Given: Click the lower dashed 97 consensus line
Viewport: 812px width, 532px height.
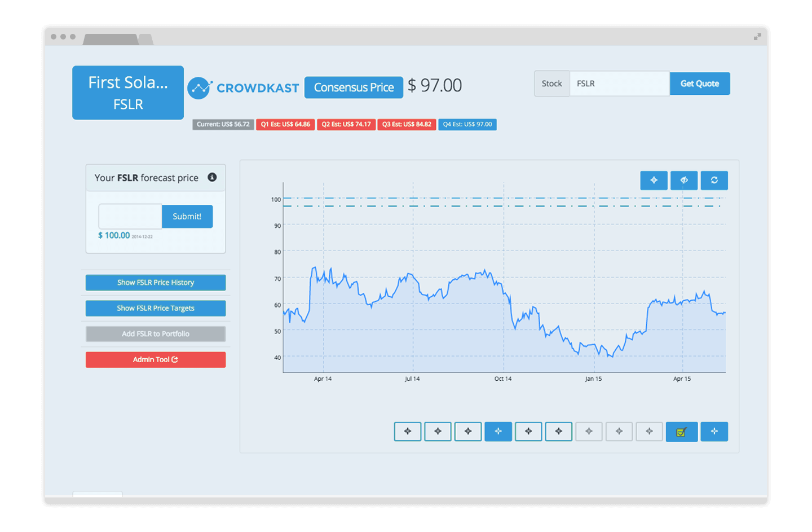Looking at the screenshot, I should click(502, 206).
